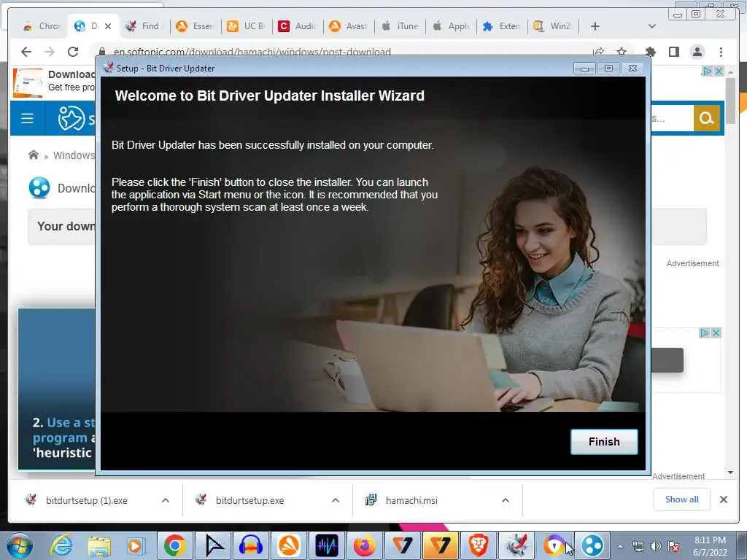The height and width of the screenshot is (560, 747).
Task: Open Hamachi blue globe icon in taskbar
Action: point(592,545)
